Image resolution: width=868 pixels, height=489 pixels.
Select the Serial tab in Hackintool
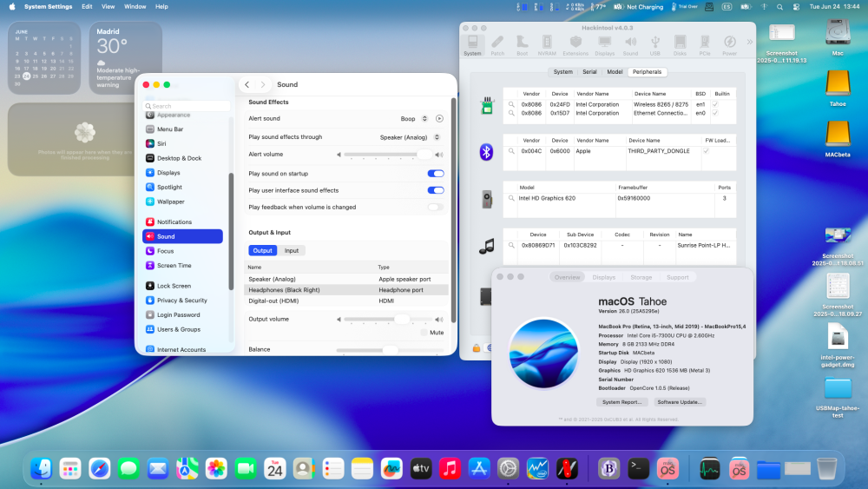click(x=589, y=72)
